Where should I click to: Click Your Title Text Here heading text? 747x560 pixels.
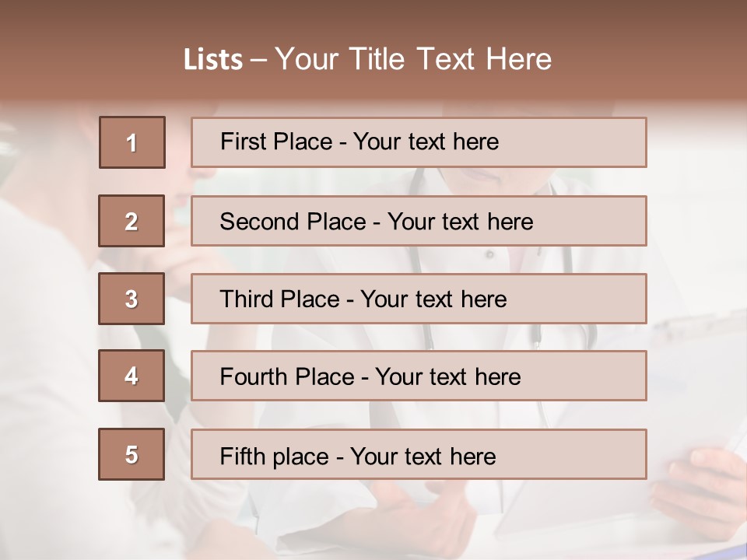click(x=413, y=59)
